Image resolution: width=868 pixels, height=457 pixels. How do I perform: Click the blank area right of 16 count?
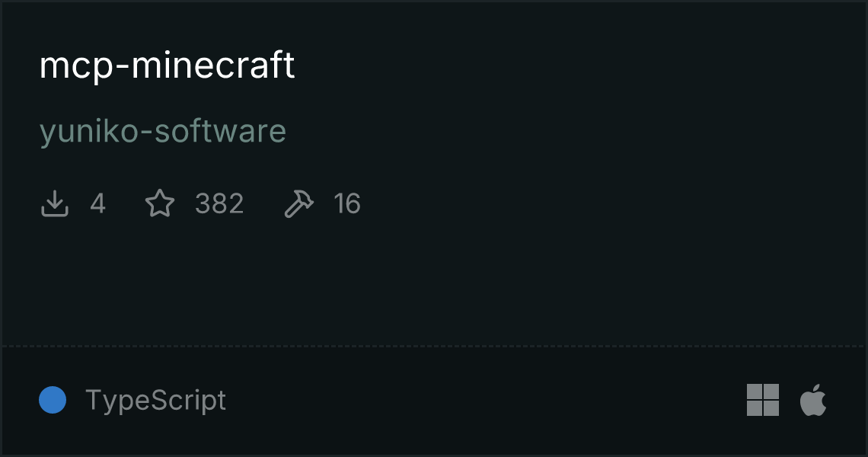(x=609, y=203)
